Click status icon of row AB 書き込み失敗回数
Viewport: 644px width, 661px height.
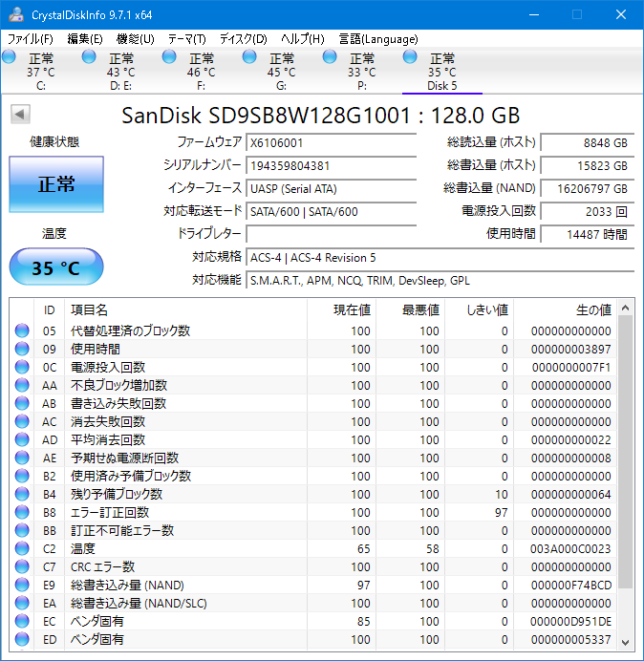click(22, 403)
